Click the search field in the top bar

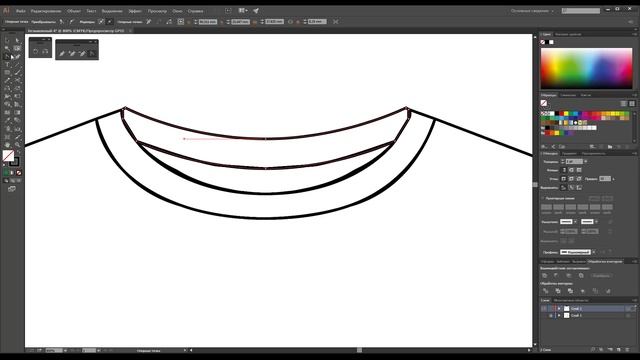pyautogui.click(x=581, y=11)
